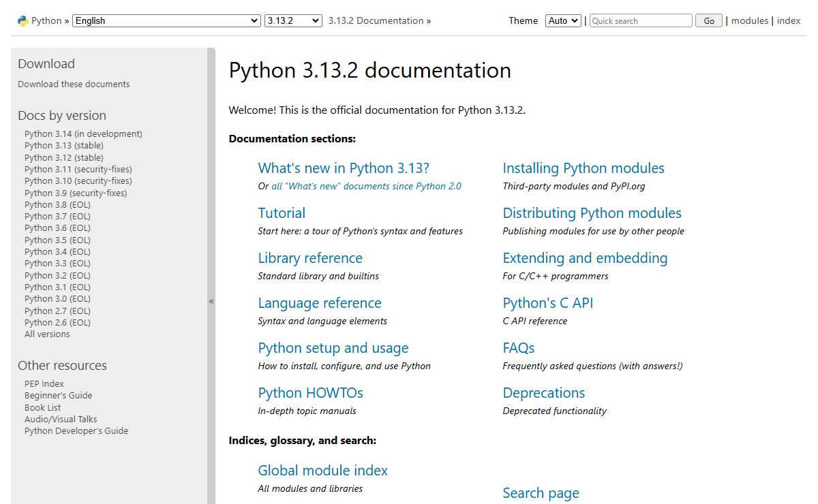Image resolution: width=818 pixels, height=504 pixels.
Task: Open the PEP Index resource
Action: [x=44, y=384]
